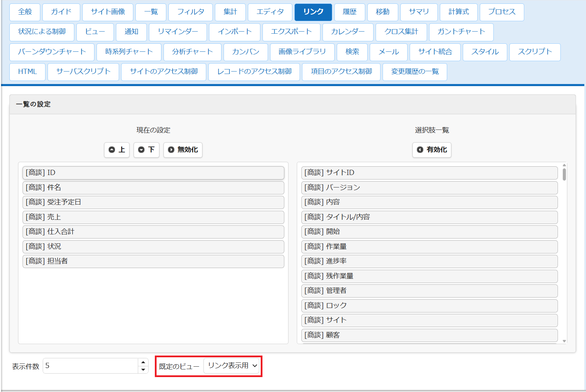Click the 表示件数 input field
The width and height of the screenshot is (586, 392).
[91, 366]
